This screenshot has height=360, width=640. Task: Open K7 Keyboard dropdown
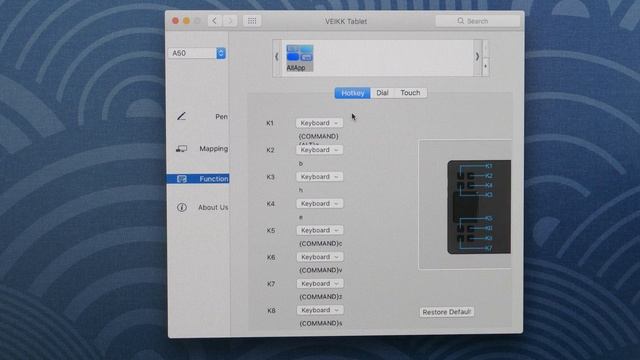[x=320, y=284]
